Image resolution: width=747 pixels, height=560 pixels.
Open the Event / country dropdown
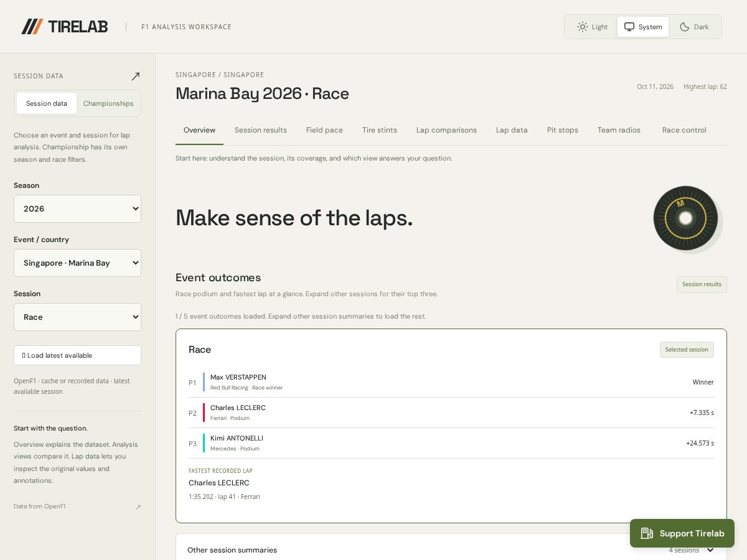point(77,263)
